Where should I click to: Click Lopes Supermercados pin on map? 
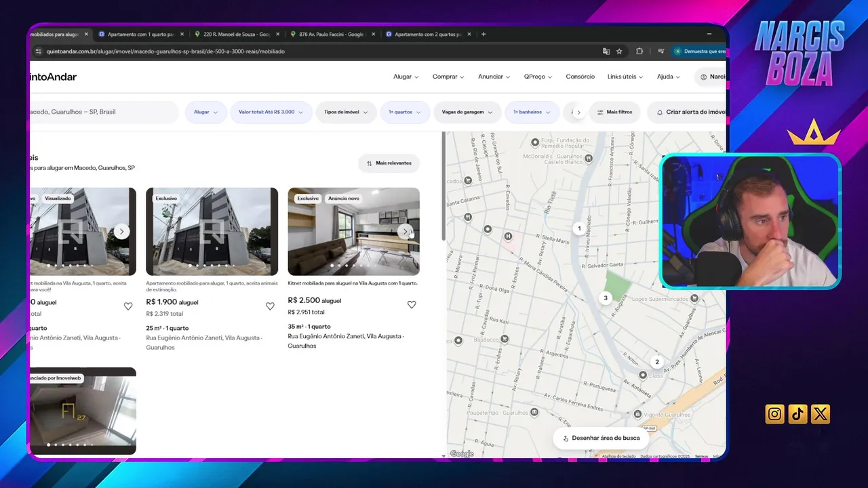pyautogui.click(x=694, y=298)
